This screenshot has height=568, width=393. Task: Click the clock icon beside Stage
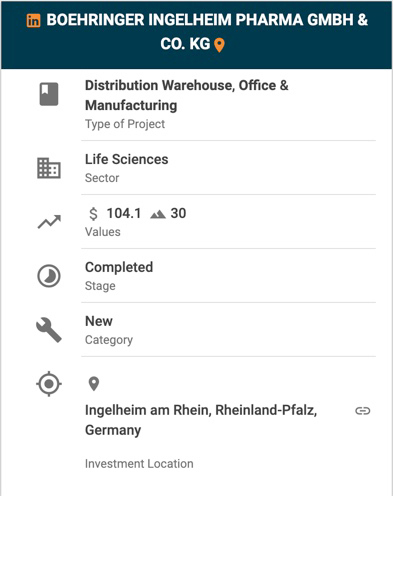[x=49, y=276]
